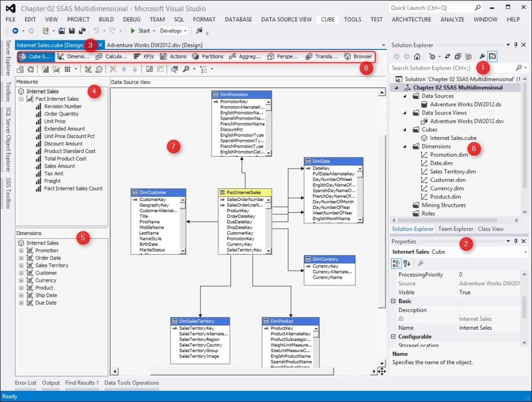Click the Alphabetical sort icon in Properties
Viewport: 532px width, 402px height.
click(407, 263)
